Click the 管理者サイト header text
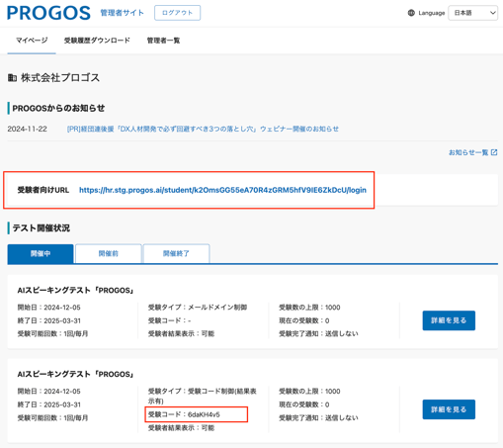This screenshot has height=448, width=503. 123,13
